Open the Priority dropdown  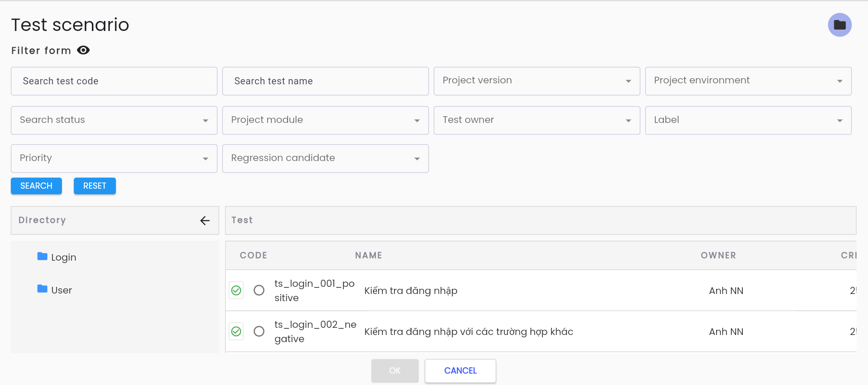[114, 158]
